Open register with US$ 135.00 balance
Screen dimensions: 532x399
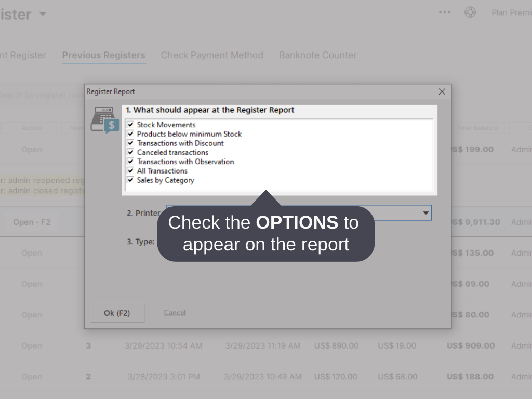click(x=32, y=253)
